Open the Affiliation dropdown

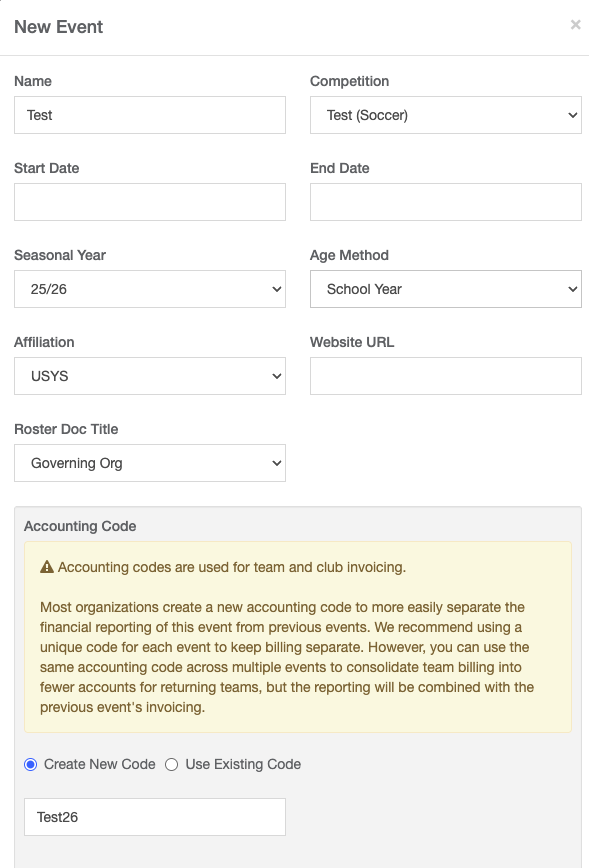pyautogui.click(x=150, y=376)
